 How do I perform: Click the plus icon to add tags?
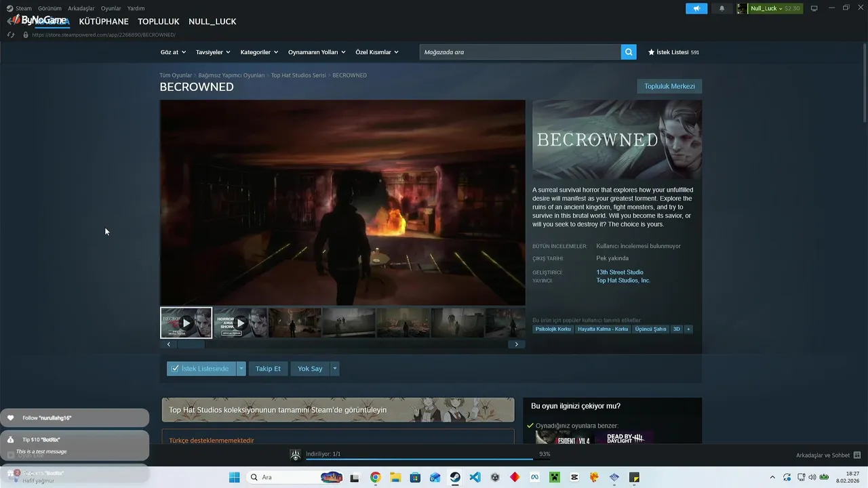[688, 329]
